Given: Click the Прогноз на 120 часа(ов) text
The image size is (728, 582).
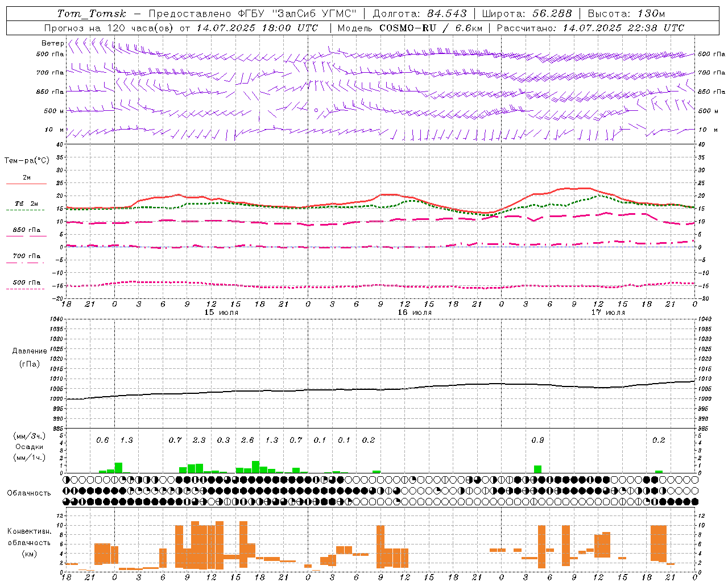Looking at the screenshot, I should coord(109,28).
